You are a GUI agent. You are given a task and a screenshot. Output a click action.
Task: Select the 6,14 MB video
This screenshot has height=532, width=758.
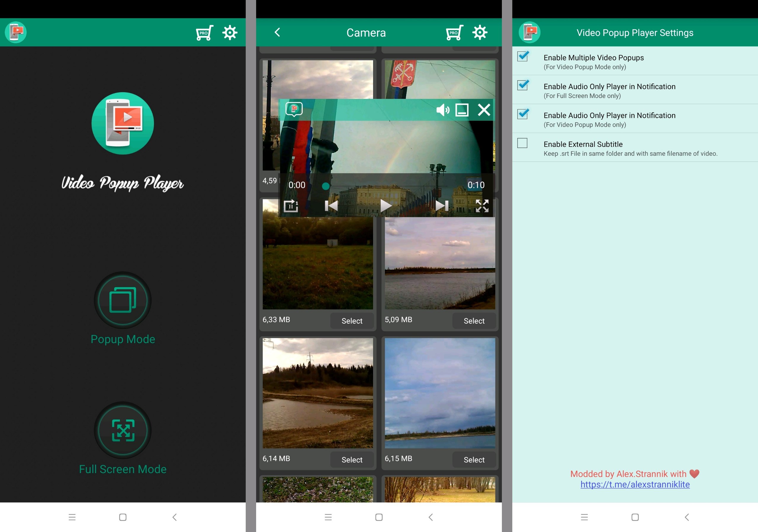pyautogui.click(x=352, y=460)
